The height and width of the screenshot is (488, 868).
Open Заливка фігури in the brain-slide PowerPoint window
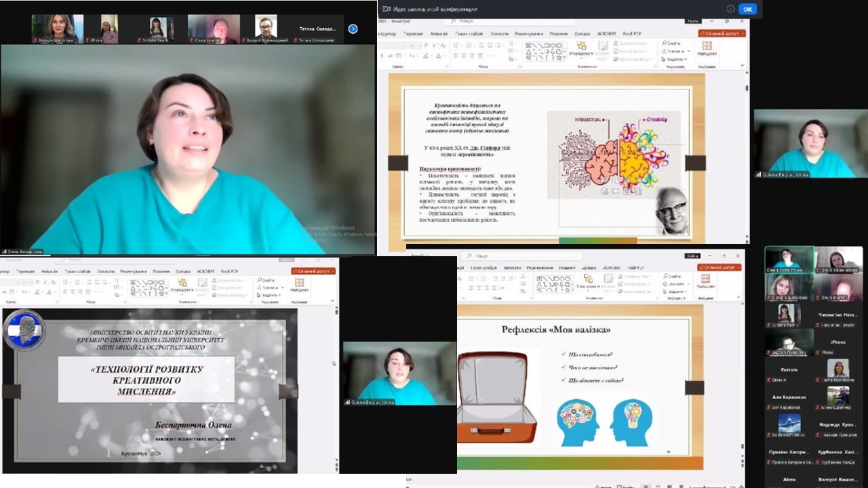[631, 43]
